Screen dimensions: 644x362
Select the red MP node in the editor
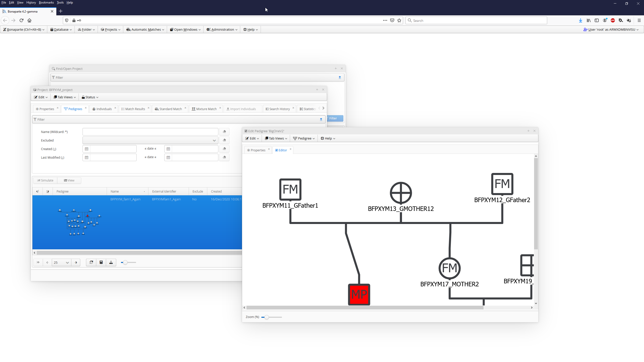359,294
